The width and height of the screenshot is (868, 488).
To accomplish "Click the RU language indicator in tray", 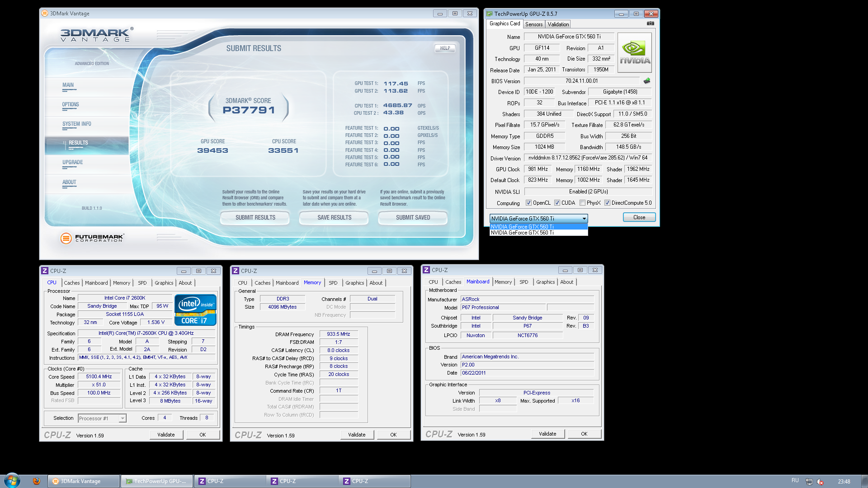I will [x=795, y=480].
